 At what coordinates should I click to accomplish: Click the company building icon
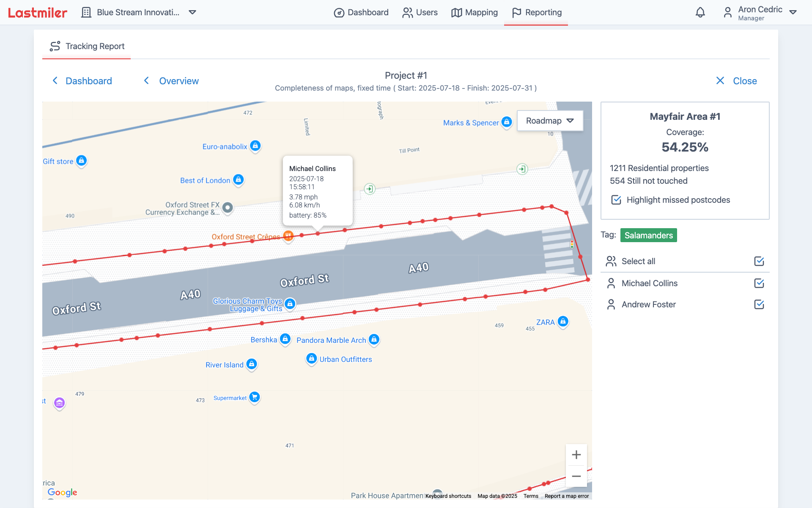point(86,12)
